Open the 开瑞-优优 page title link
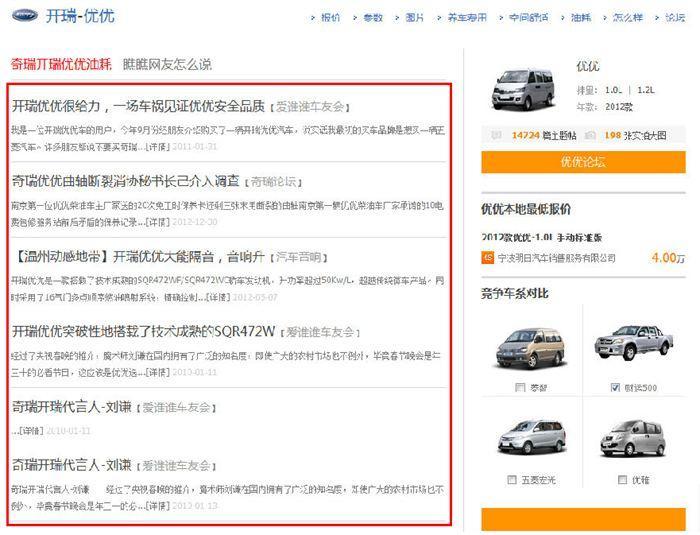 click(80, 16)
